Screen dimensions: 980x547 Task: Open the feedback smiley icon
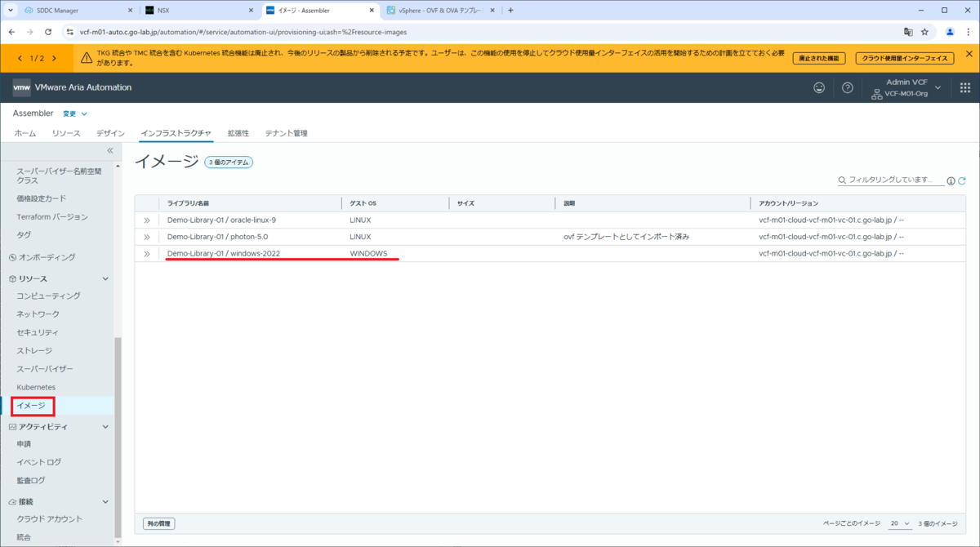click(x=819, y=87)
